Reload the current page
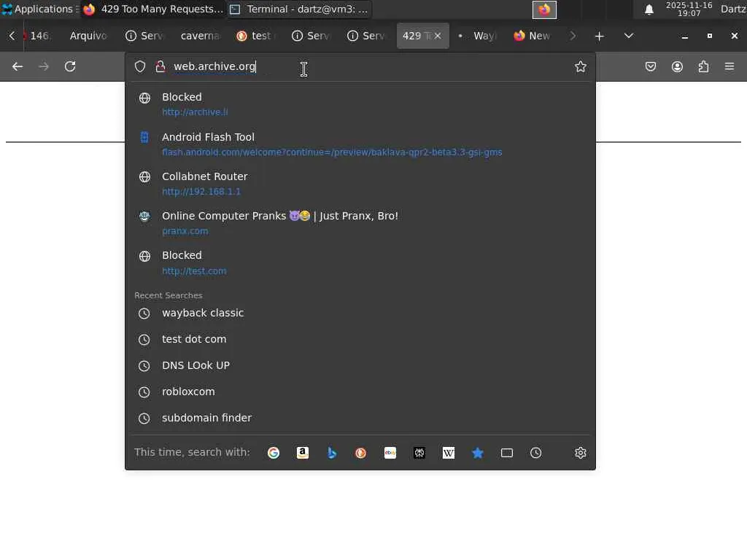747x560 pixels. [x=70, y=66]
